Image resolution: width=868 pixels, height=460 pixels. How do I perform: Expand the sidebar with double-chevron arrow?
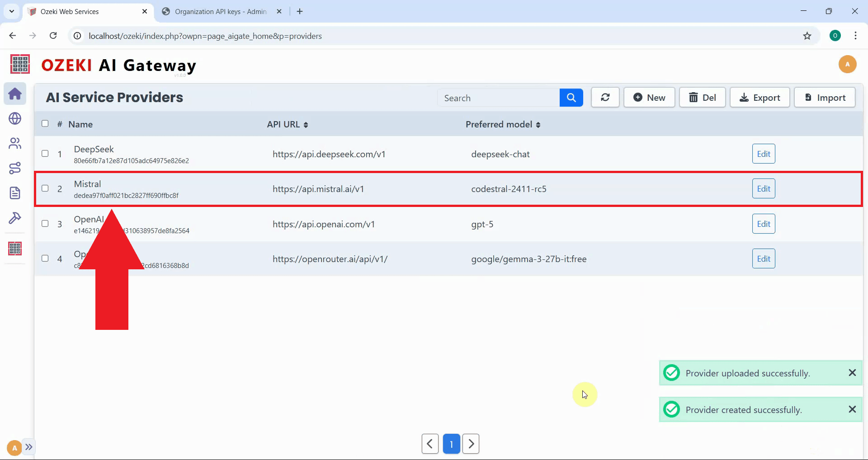pyautogui.click(x=29, y=447)
